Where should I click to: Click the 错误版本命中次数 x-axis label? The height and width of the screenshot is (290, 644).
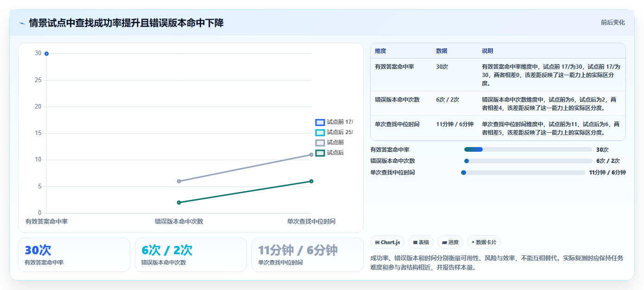point(179,222)
